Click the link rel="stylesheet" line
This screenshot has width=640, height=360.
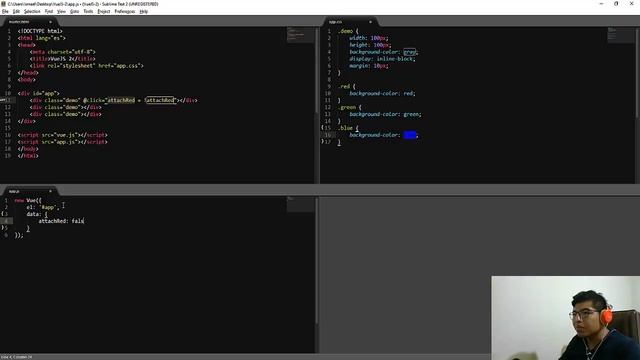[x=87, y=66]
